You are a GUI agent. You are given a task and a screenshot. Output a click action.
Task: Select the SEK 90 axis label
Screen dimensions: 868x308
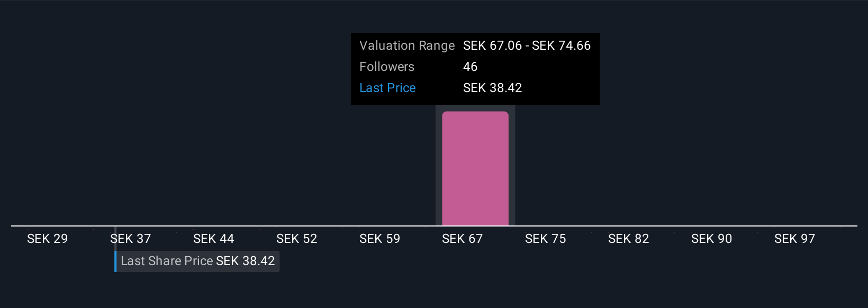(x=711, y=239)
